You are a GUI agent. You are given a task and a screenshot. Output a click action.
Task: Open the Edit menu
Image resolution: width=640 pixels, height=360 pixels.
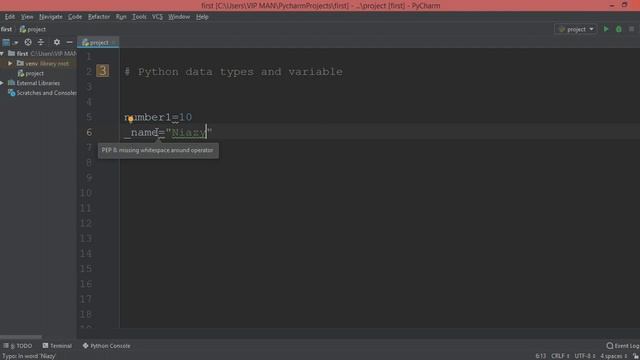10,17
